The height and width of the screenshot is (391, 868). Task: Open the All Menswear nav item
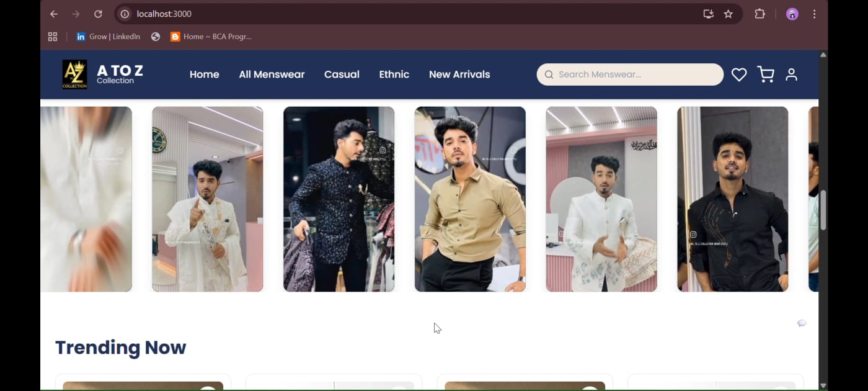click(x=272, y=74)
